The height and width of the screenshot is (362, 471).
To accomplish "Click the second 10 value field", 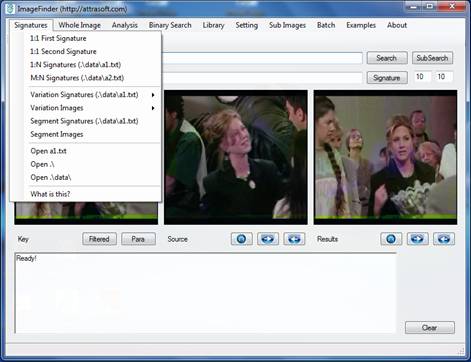I will coord(444,77).
